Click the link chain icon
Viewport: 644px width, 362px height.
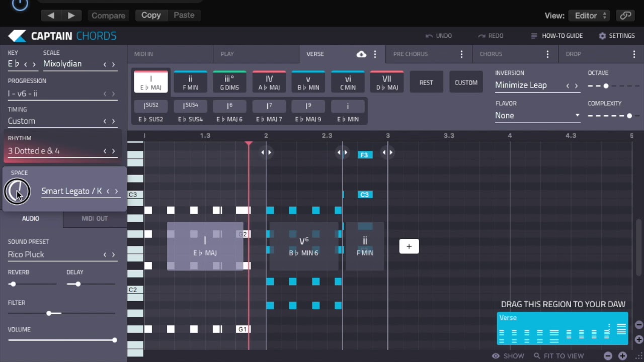point(625,16)
